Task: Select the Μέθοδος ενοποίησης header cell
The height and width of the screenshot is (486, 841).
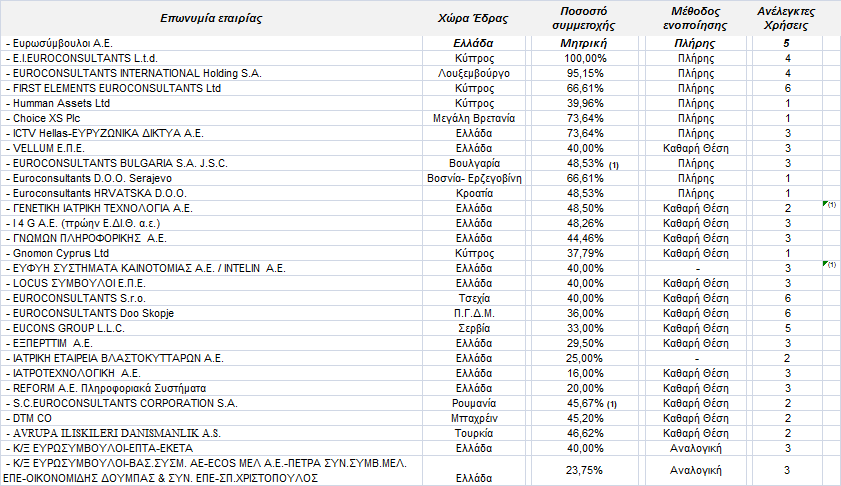Action: [x=696, y=18]
